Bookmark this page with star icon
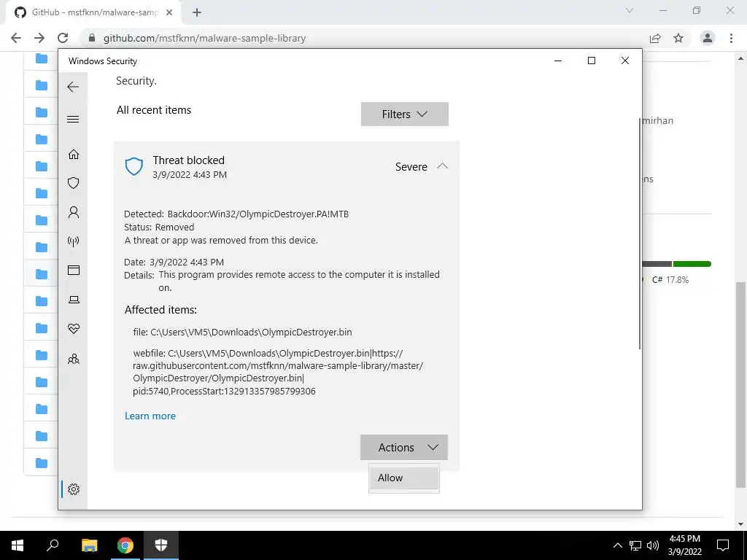 click(678, 38)
